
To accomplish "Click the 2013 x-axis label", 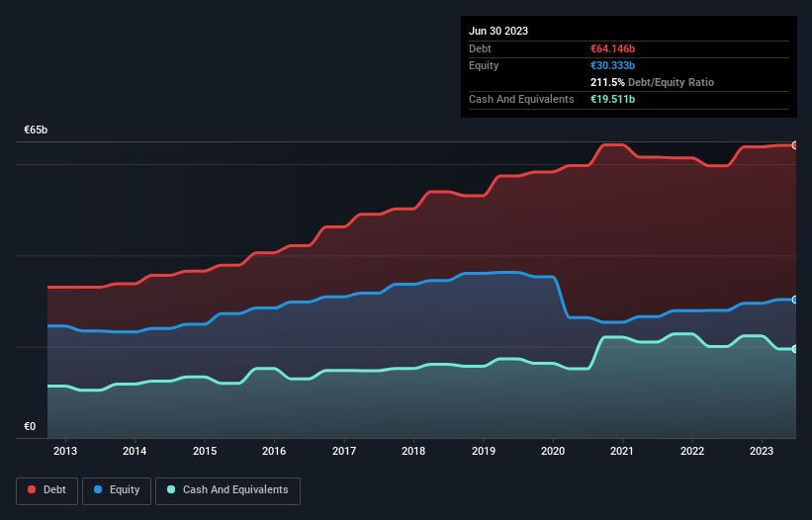I will [65, 451].
